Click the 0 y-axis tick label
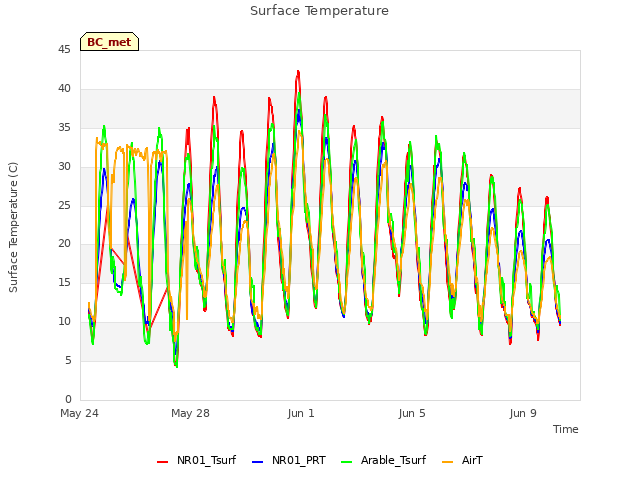 [68, 399]
